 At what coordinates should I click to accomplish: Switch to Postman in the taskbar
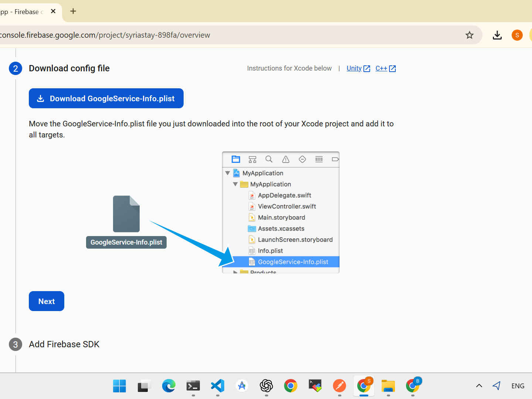point(340,386)
